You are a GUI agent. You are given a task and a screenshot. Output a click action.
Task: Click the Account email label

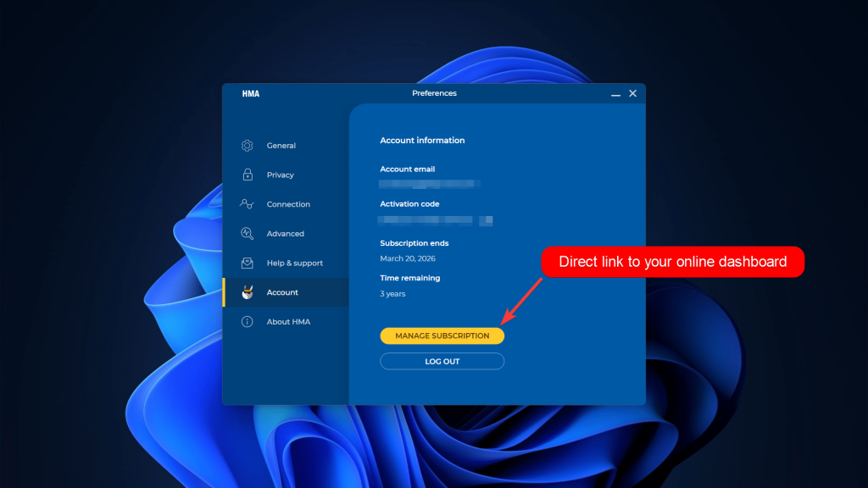tap(408, 169)
